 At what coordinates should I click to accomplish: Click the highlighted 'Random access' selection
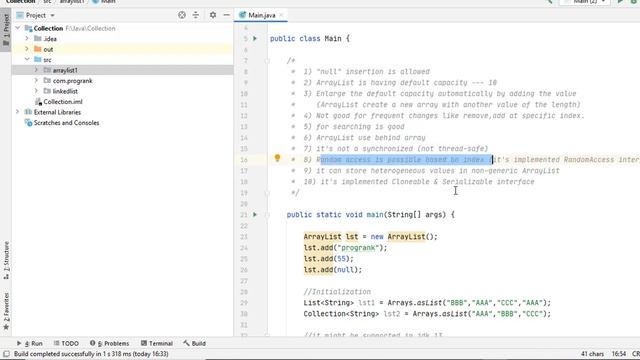[407, 160]
